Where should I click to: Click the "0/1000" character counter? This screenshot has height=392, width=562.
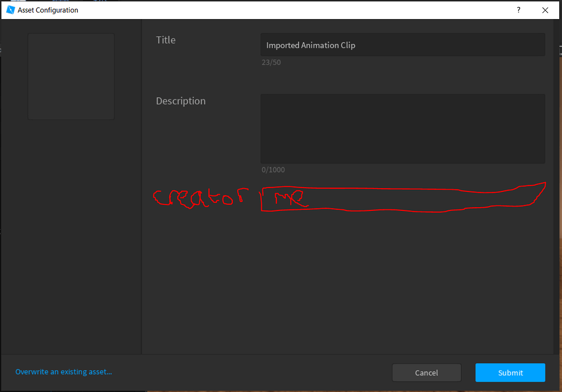tap(273, 169)
